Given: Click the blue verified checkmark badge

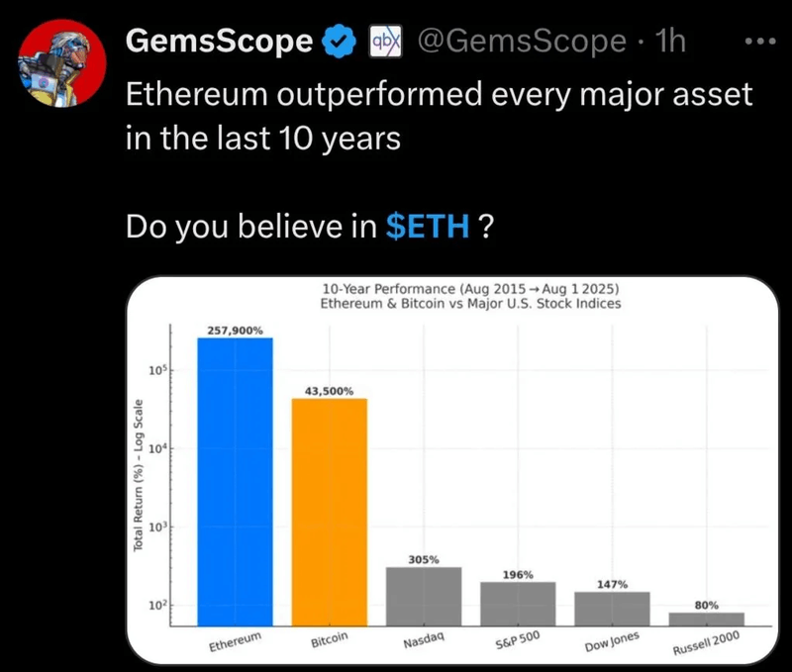Looking at the screenshot, I should (340, 42).
